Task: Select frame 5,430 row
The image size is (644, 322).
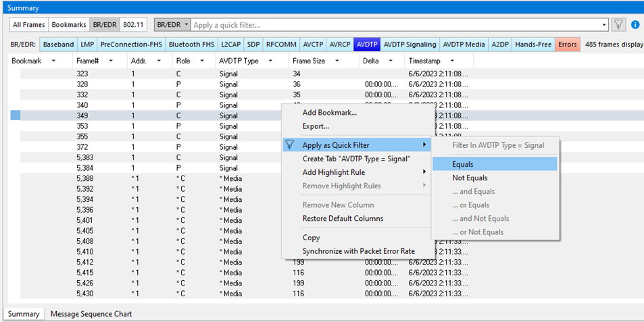Action: (247, 294)
